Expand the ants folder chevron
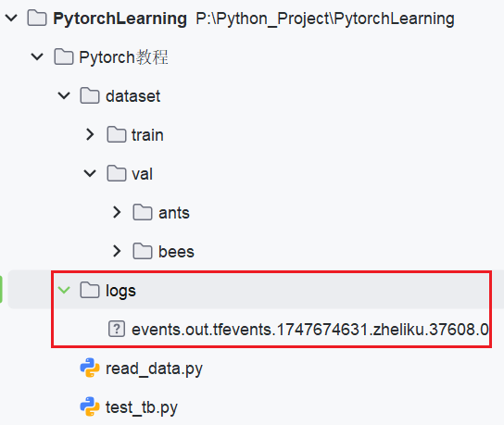 click(x=117, y=212)
